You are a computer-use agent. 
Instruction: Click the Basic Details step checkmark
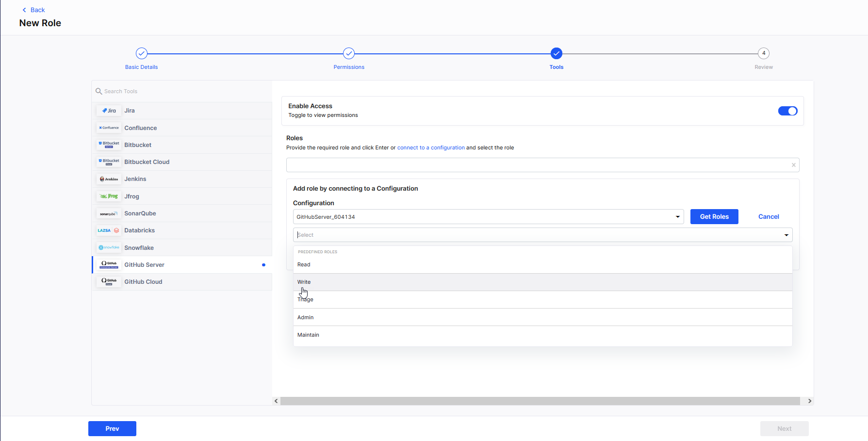tap(142, 53)
